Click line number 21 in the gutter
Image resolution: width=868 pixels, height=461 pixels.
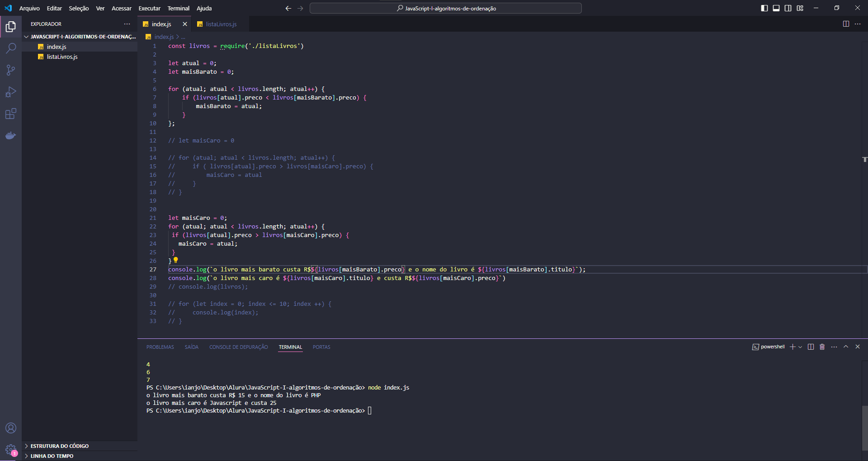[x=153, y=218]
